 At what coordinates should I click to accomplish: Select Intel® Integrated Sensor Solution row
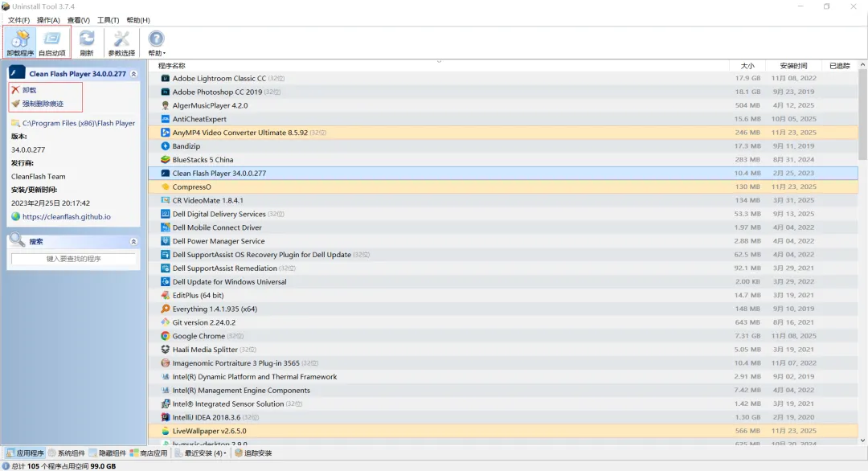tap(503, 403)
